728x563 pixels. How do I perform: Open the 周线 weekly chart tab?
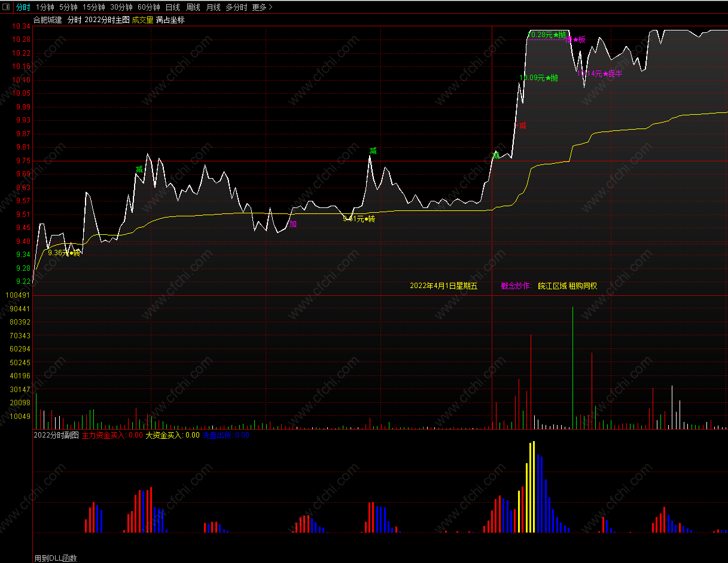click(x=193, y=7)
